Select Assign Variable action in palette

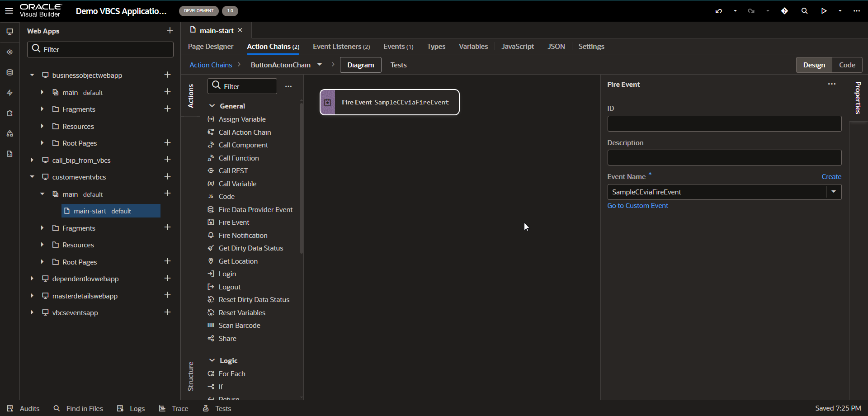[242, 119]
